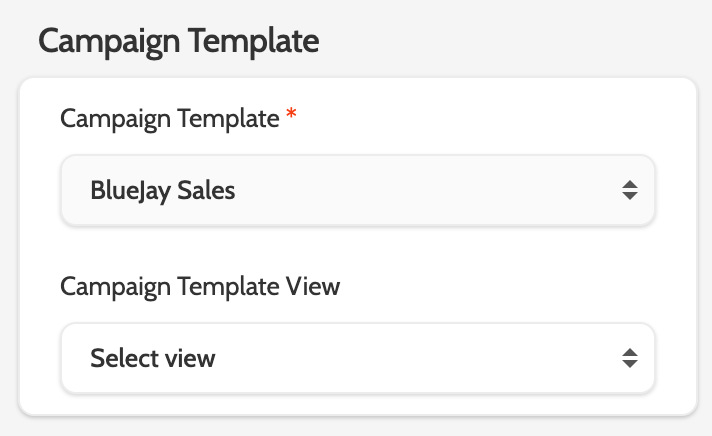Click the downward triangle in Select view selector

click(x=629, y=363)
